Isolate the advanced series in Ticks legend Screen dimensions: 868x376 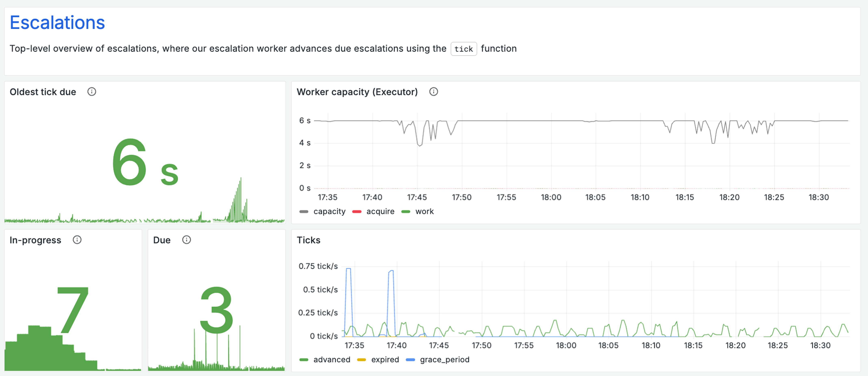pyautogui.click(x=331, y=360)
